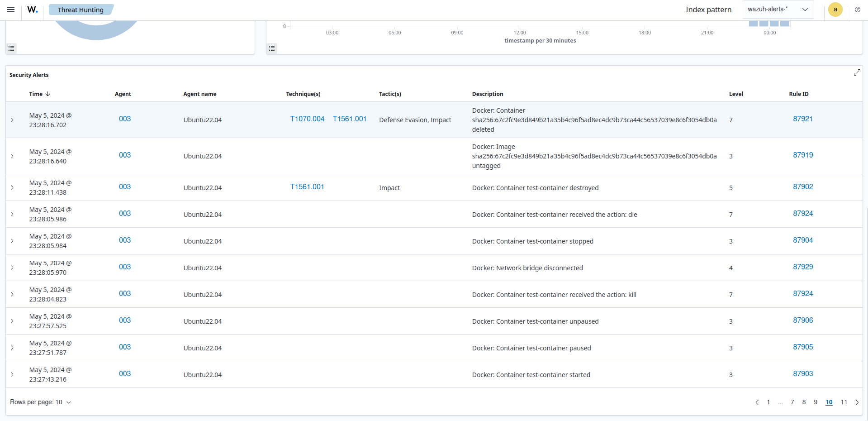Open technique T1070.004
868x421 pixels.
307,119
